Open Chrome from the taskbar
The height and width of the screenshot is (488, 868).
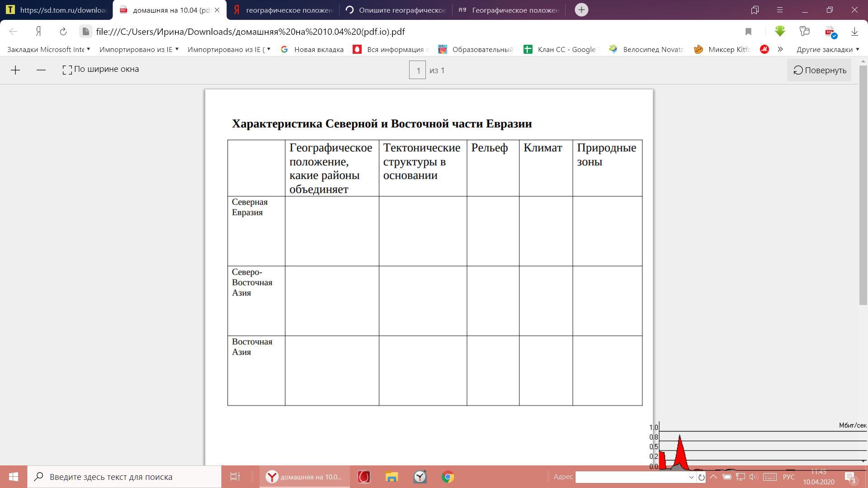coord(448,477)
